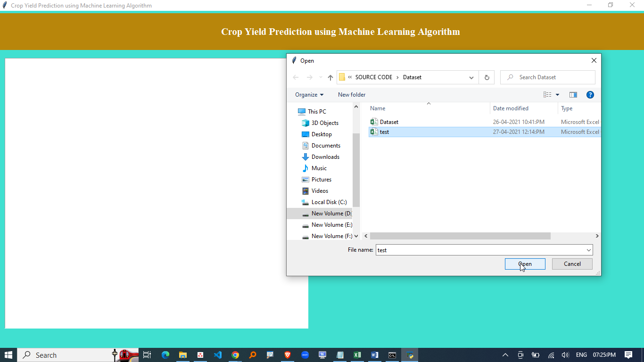
Task: Open Excel from the taskbar
Action: 357,355
